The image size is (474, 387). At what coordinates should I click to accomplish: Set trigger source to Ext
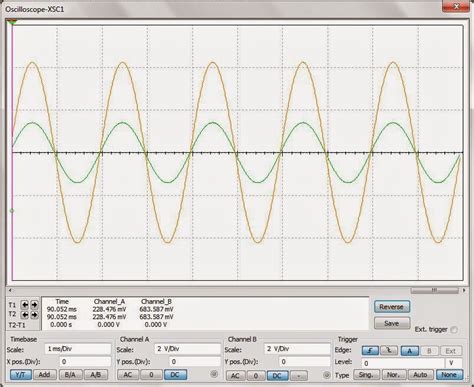point(451,351)
